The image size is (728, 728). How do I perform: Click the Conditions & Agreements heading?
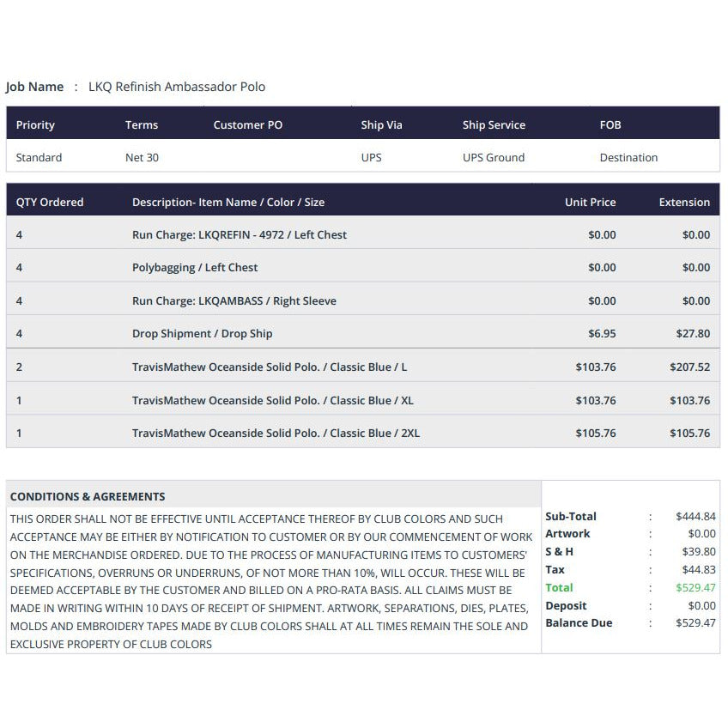click(x=88, y=496)
